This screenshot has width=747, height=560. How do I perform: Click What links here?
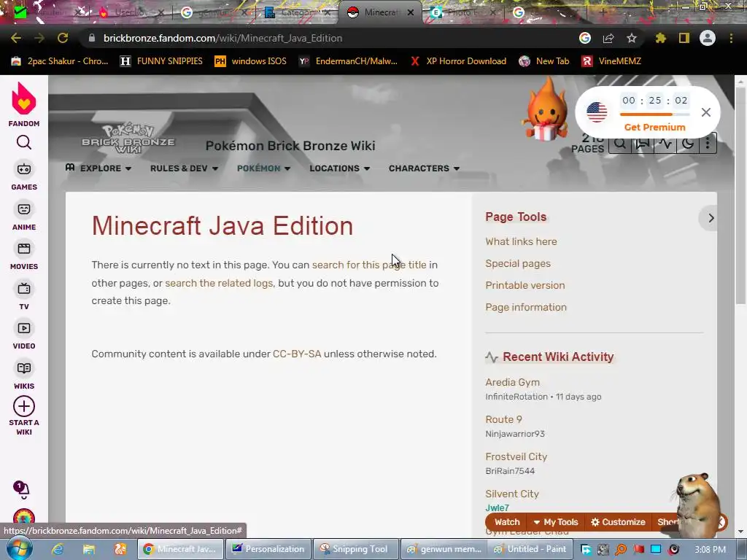(521, 241)
